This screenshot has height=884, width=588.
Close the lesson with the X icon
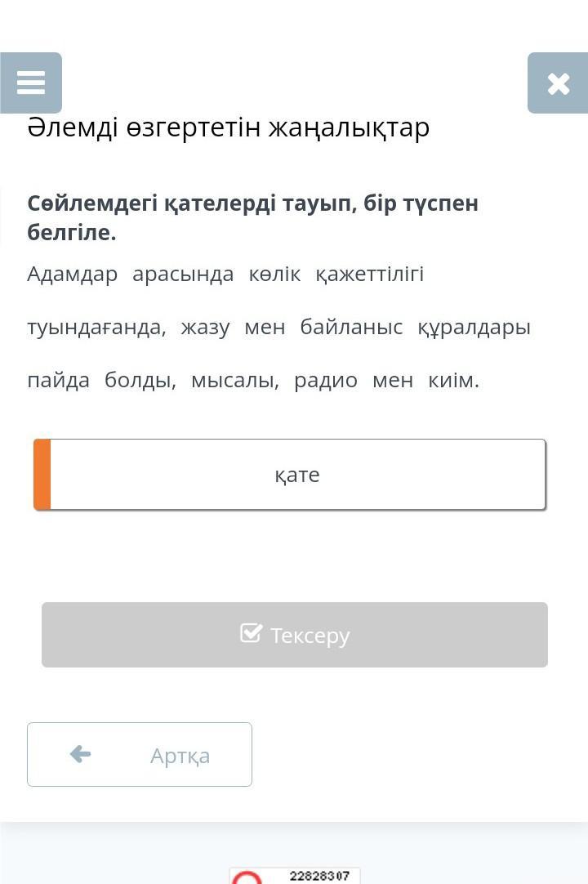click(x=558, y=83)
